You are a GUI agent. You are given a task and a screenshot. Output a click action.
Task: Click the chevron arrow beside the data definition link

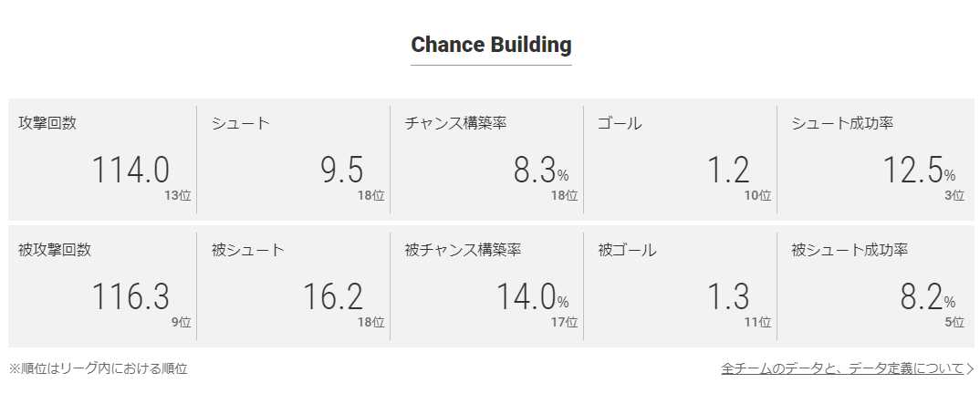970,369
